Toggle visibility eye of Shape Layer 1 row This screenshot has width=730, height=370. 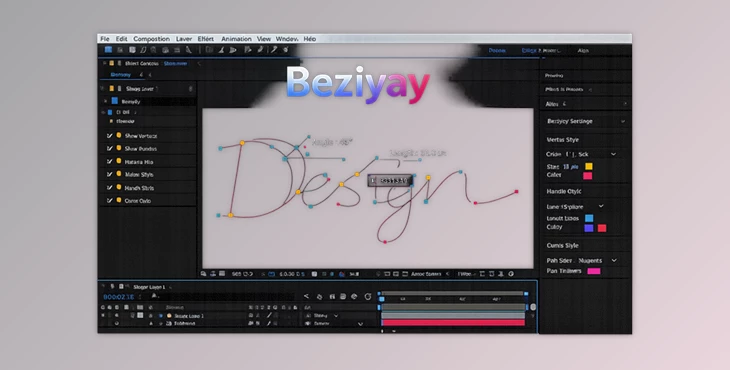[x=103, y=316]
